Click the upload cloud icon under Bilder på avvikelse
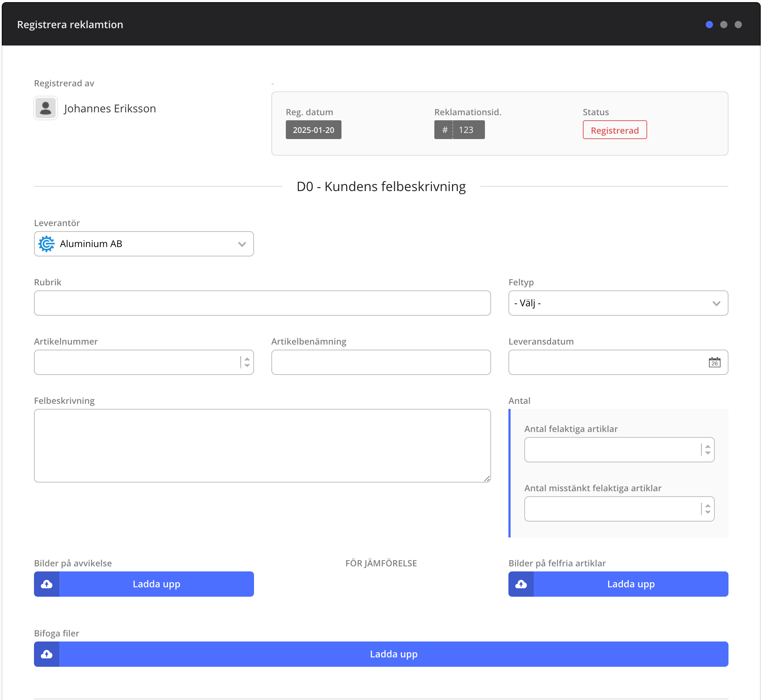This screenshot has height=700, width=761. [46, 584]
